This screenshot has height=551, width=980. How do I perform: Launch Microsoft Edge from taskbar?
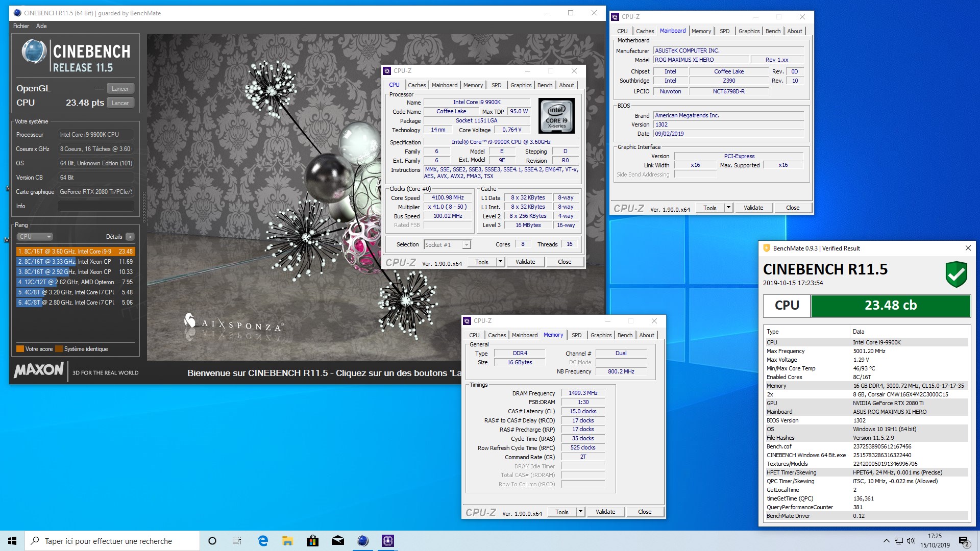263,541
